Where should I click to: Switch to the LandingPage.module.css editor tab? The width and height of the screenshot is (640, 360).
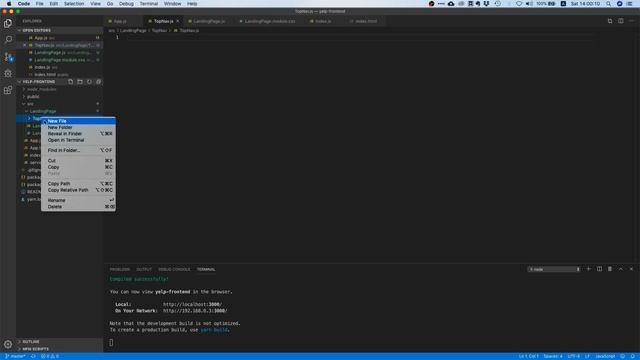(269, 21)
